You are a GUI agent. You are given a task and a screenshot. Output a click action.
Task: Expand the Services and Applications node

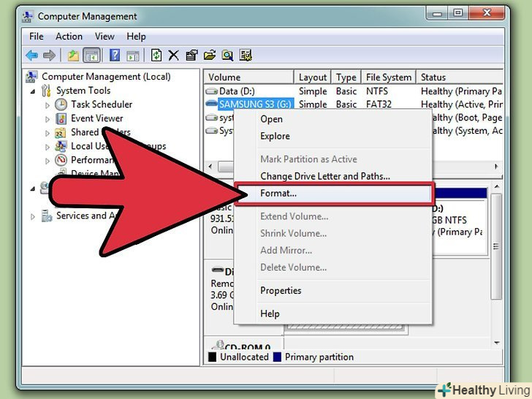pyautogui.click(x=33, y=216)
